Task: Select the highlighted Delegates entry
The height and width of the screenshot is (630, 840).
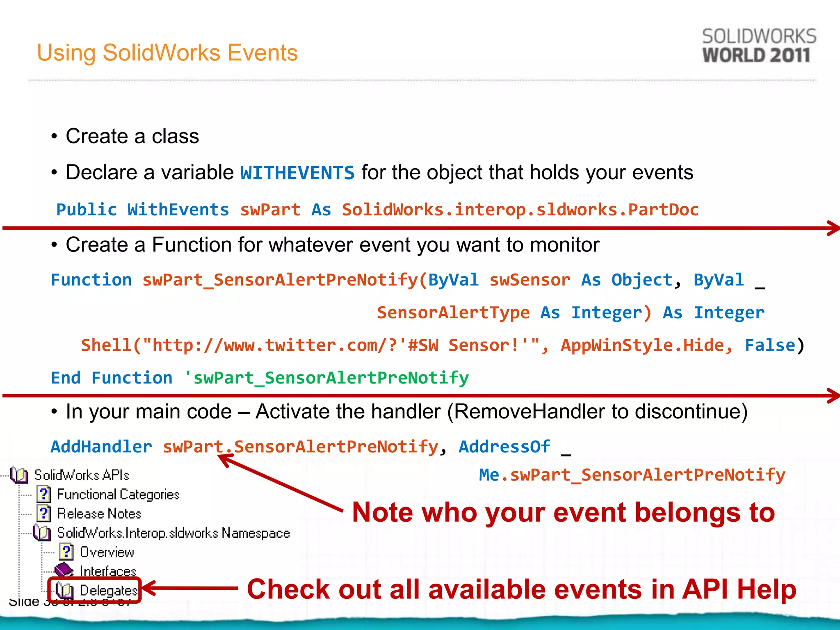Action: click(x=108, y=590)
